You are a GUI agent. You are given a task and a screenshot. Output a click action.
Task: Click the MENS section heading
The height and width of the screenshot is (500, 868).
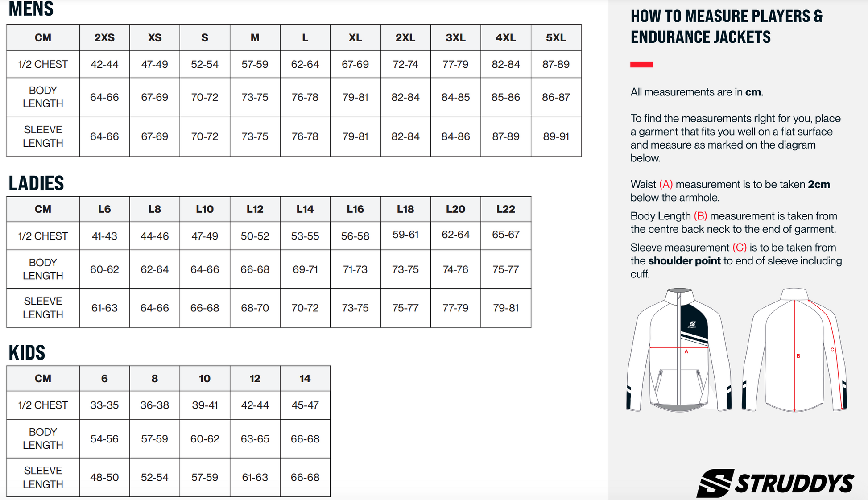pos(31,9)
